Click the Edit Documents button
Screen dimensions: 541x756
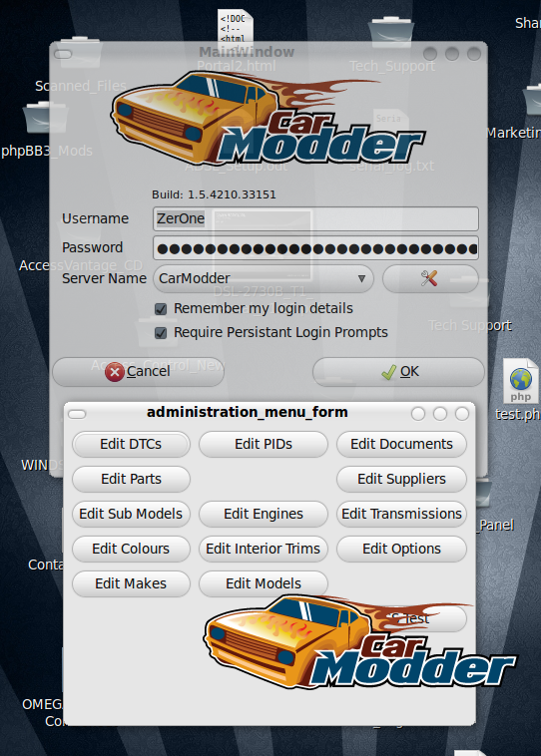[x=401, y=444]
